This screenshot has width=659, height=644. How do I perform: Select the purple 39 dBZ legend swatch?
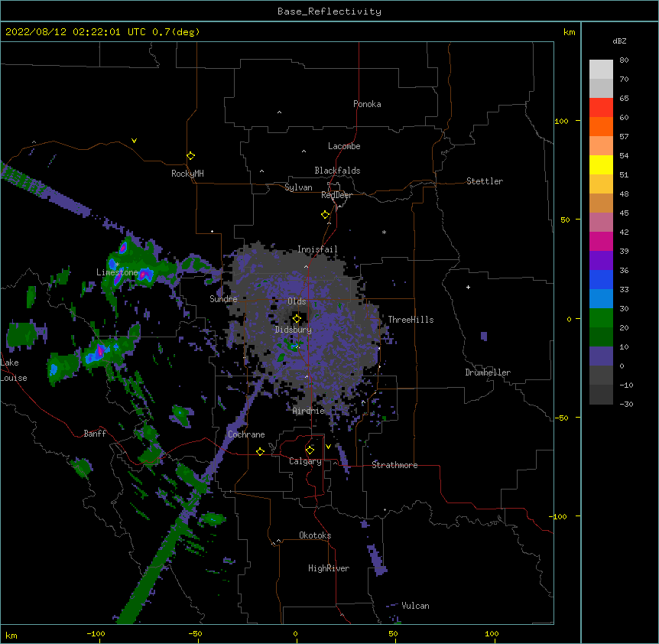(x=601, y=261)
